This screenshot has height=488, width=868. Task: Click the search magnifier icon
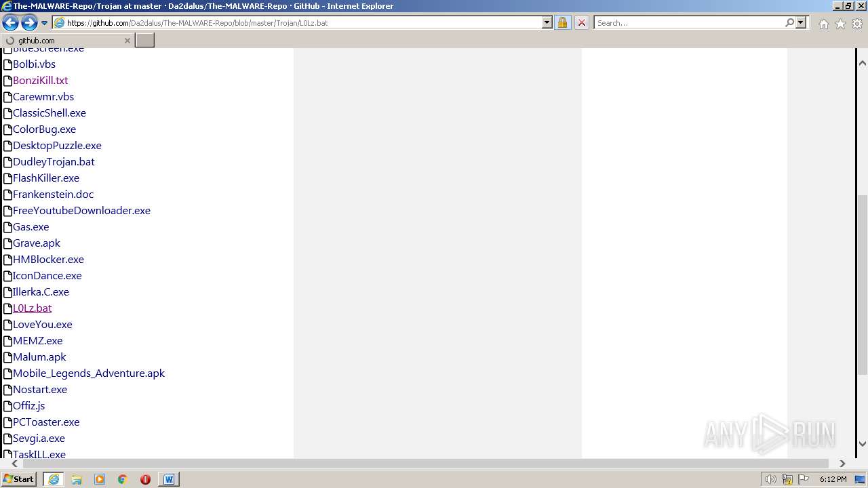point(789,22)
